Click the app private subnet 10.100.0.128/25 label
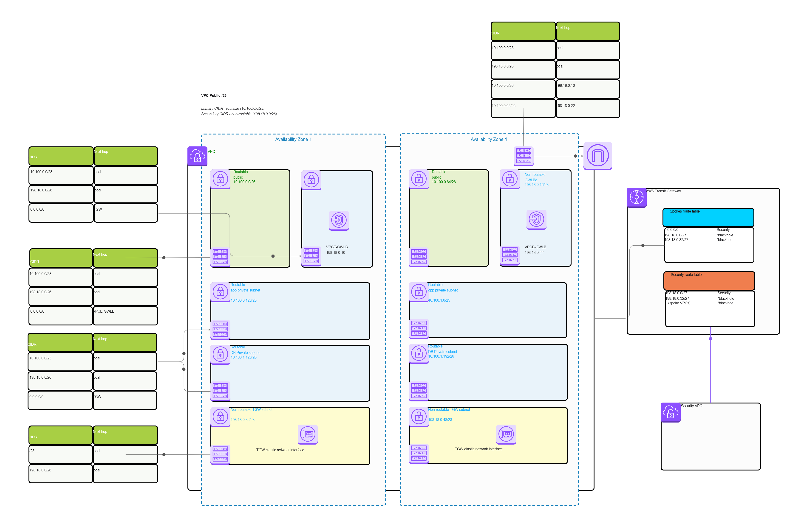The image size is (804, 532). [245, 292]
